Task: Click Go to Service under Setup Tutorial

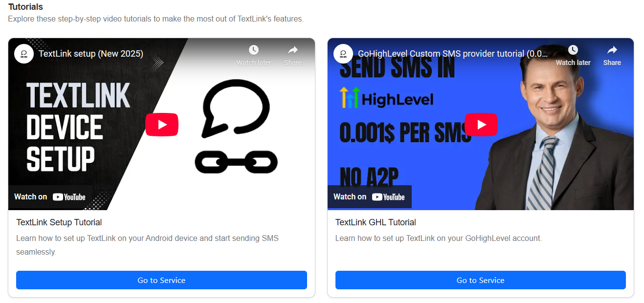Action: 161,280
